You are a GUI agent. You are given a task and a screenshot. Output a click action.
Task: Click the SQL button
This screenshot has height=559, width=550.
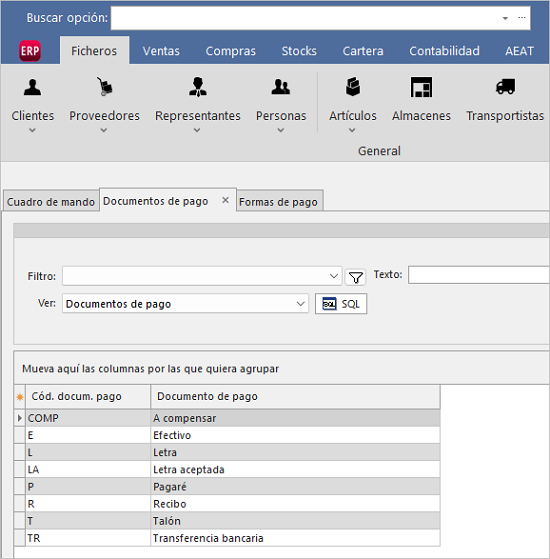(x=341, y=304)
